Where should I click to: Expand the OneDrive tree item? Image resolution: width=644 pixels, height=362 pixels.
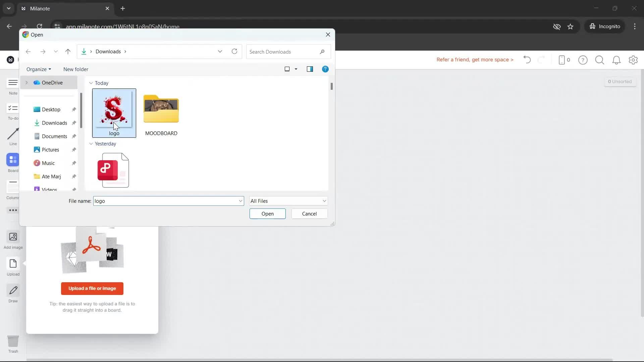pos(26,82)
